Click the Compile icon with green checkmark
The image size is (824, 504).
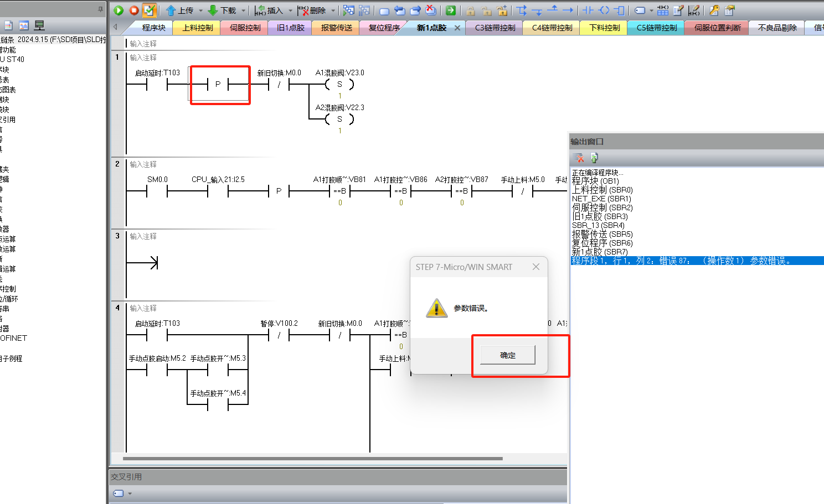pyautogui.click(x=150, y=10)
